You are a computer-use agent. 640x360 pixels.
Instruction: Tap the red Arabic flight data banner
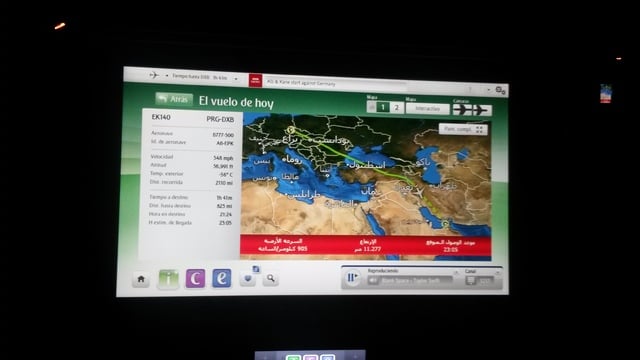366,245
